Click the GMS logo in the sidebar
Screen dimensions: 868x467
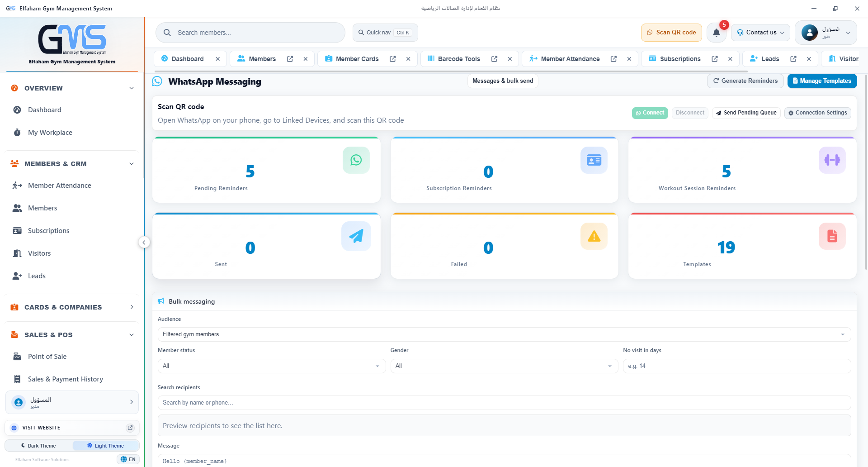72,39
